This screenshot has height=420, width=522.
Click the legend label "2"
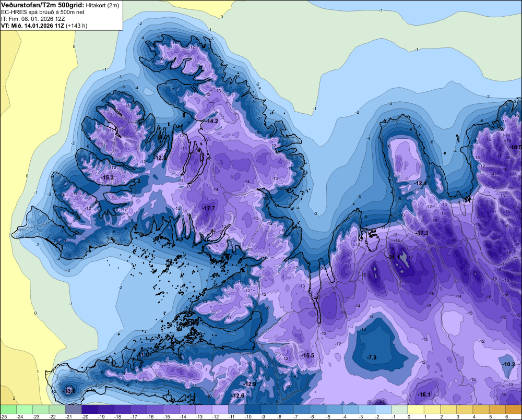442,417
